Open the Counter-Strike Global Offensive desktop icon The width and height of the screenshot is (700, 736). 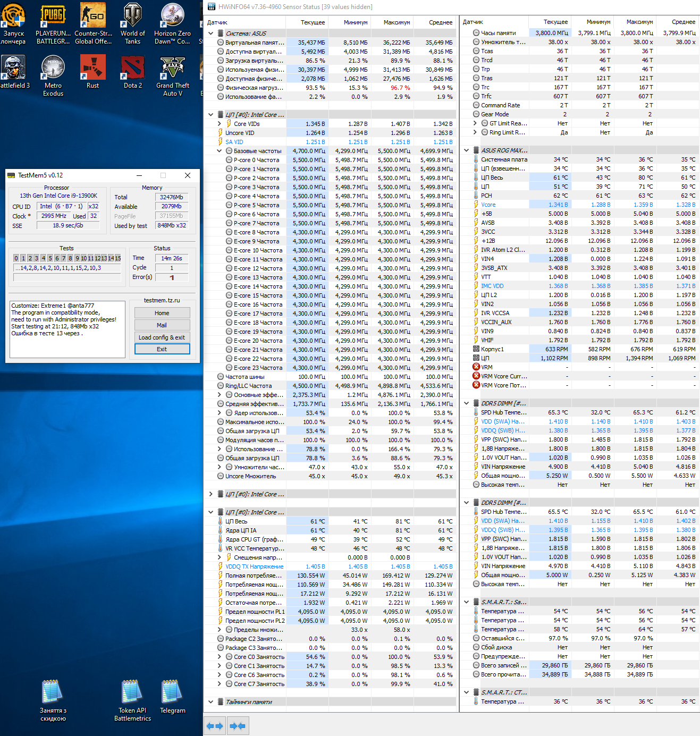pos(93,24)
